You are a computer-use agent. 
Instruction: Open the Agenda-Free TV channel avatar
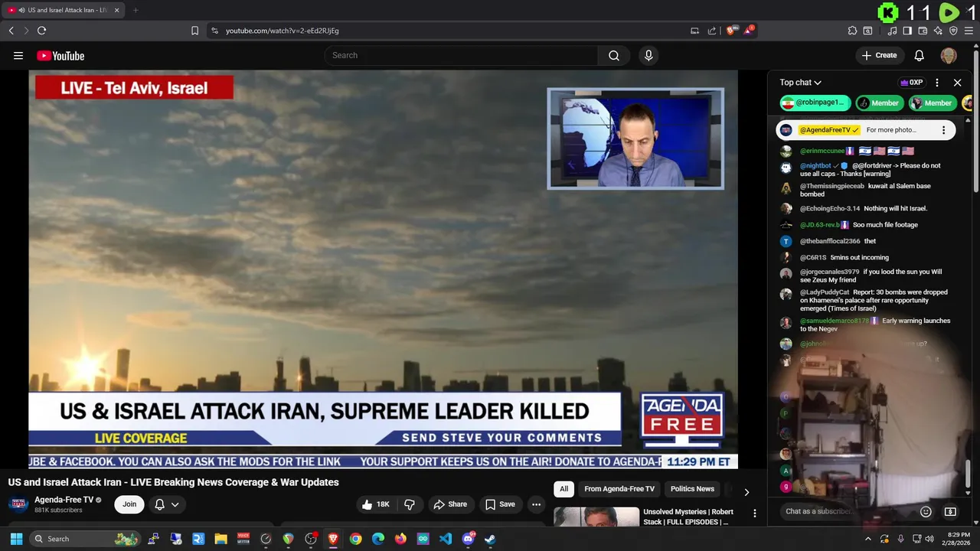click(x=18, y=504)
